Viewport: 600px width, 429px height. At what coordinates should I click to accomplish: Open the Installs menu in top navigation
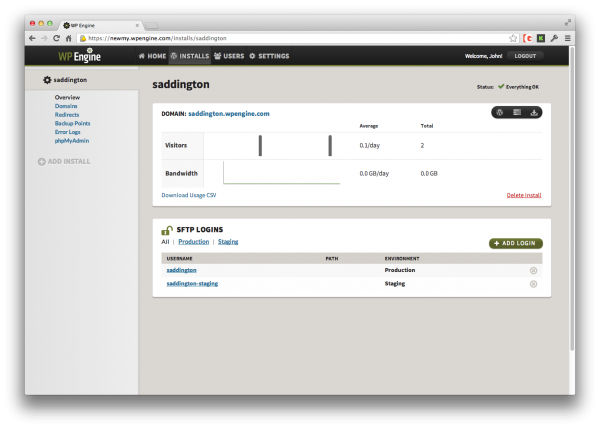pos(188,56)
